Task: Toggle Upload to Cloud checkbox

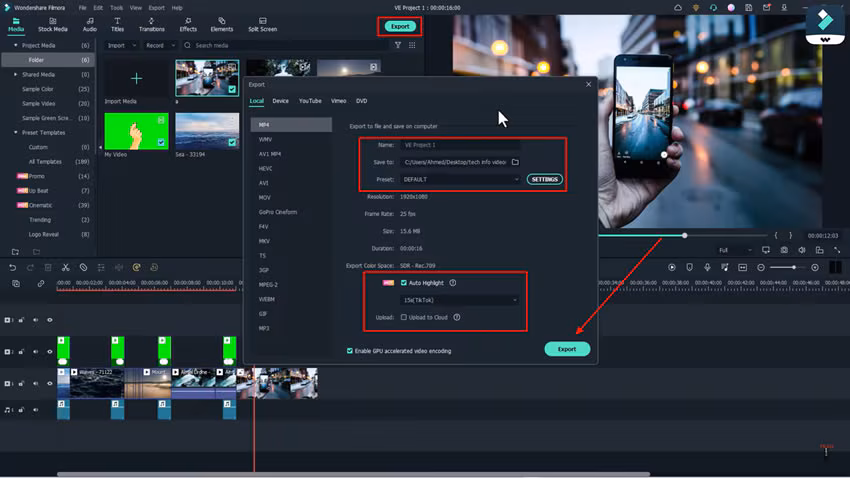Action: 403,317
